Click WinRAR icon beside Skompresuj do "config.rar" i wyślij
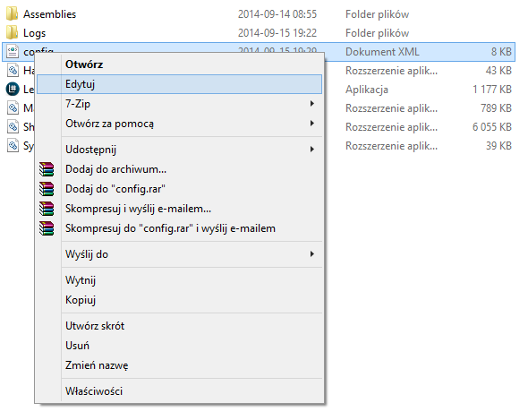 click(47, 228)
